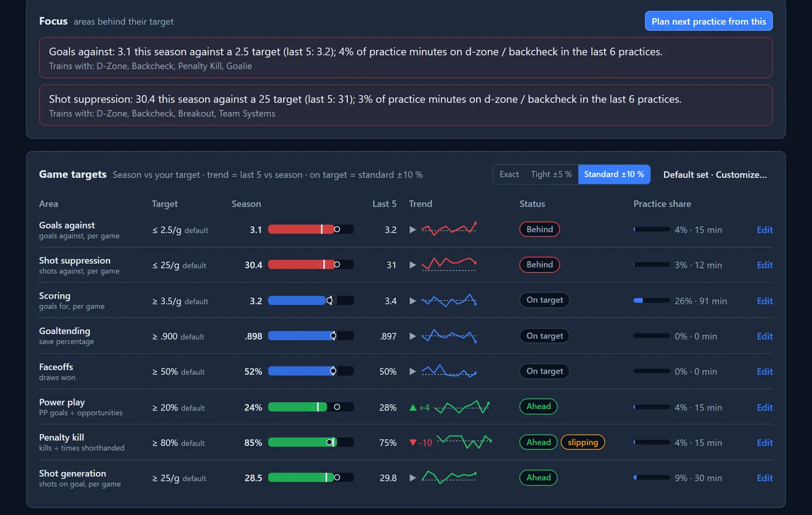
Task: Select the Exact tolerance option
Action: 509,175
